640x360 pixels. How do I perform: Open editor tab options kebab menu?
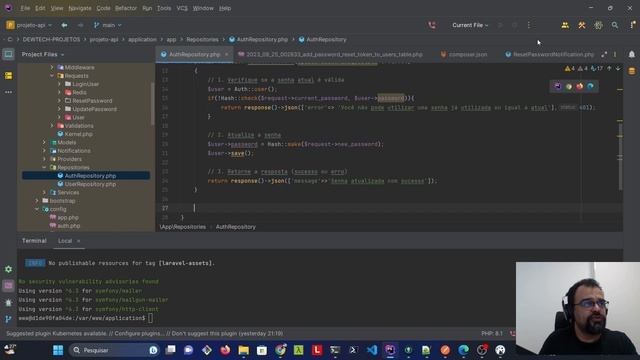[615, 54]
